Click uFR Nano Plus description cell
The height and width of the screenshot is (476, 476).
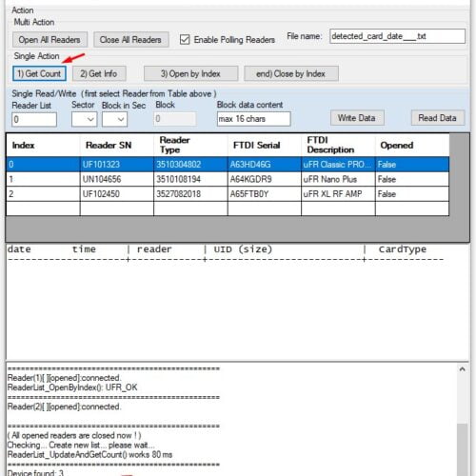click(x=338, y=179)
